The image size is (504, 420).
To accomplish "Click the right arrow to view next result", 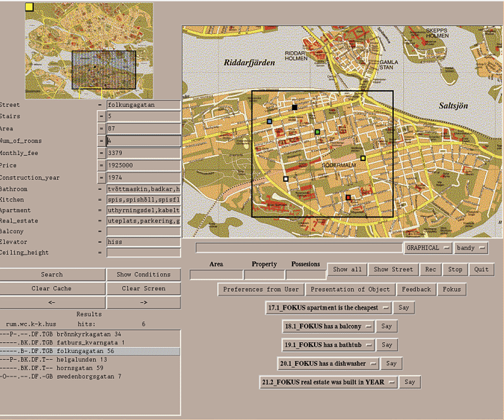I will (x=144, y=302).
